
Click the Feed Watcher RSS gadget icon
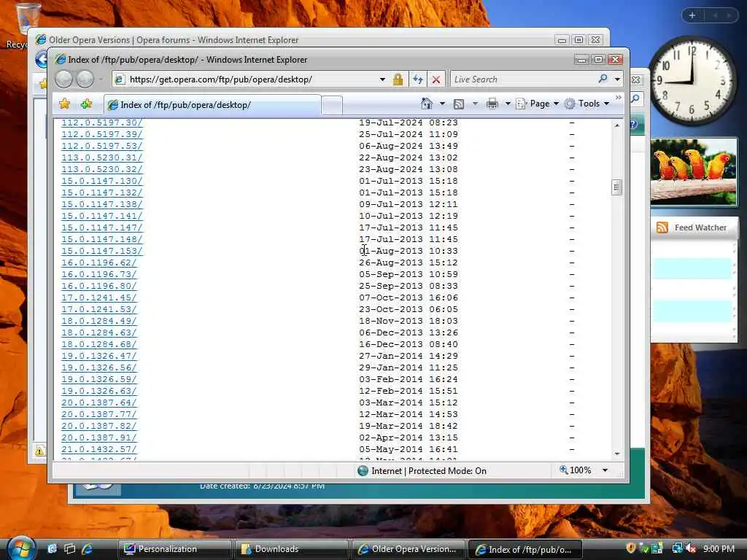662,227
